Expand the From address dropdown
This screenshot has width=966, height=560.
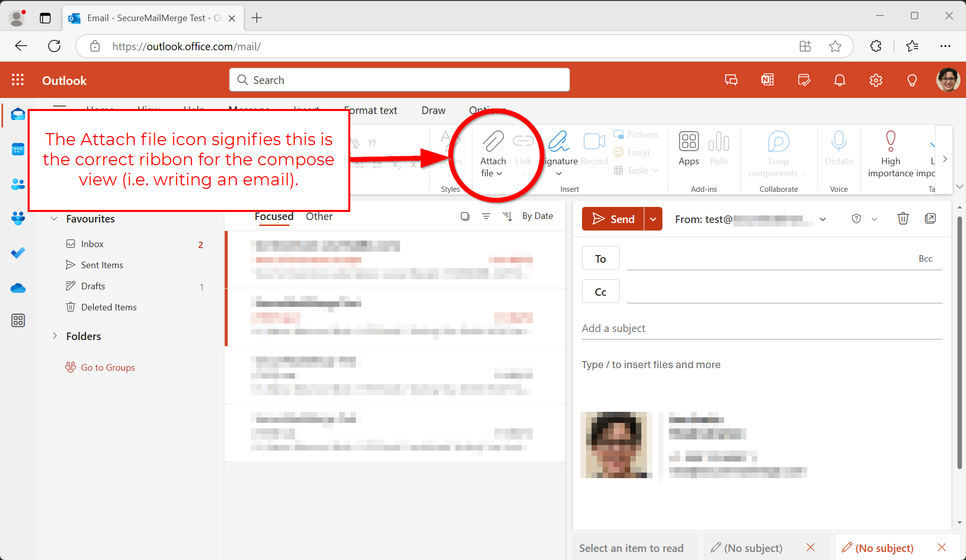pos(823,219)
